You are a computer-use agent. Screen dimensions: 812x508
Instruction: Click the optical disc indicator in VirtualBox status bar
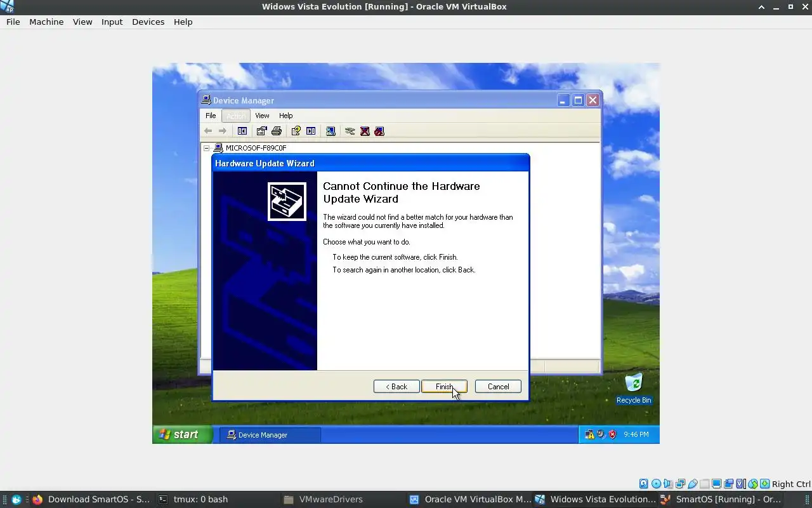click(x=656, y=484)
